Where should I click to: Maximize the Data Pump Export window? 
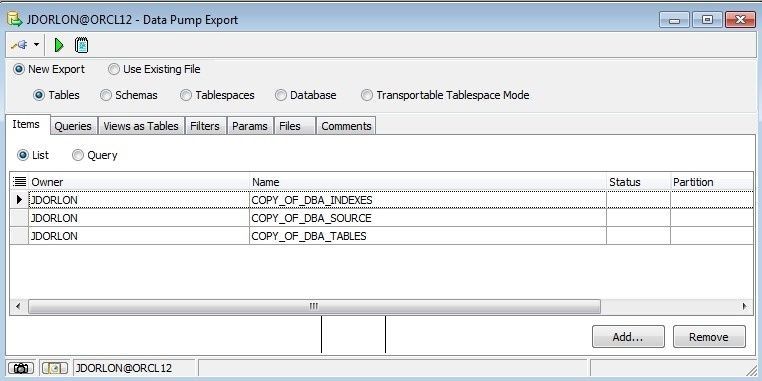coord(707,20)
